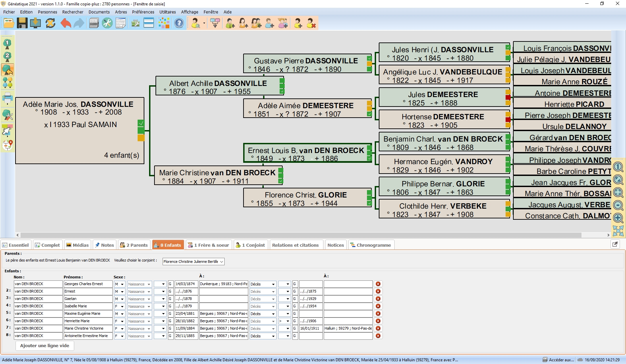The height and width of the screenshot is (364, 626).
Task: Open Naissance dropdown in the Ernest row
Action: point(139,292)
